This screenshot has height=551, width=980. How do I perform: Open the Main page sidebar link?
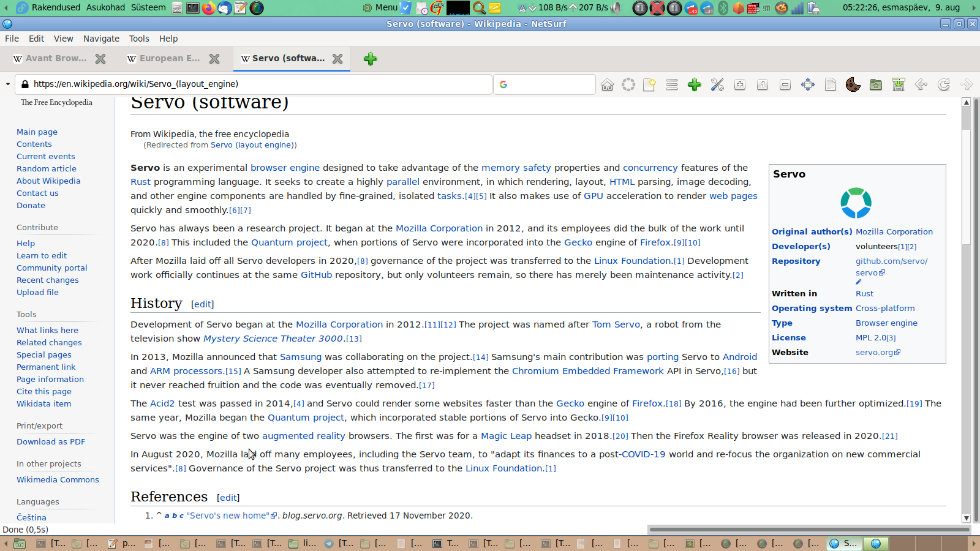[x=37, y=132]
